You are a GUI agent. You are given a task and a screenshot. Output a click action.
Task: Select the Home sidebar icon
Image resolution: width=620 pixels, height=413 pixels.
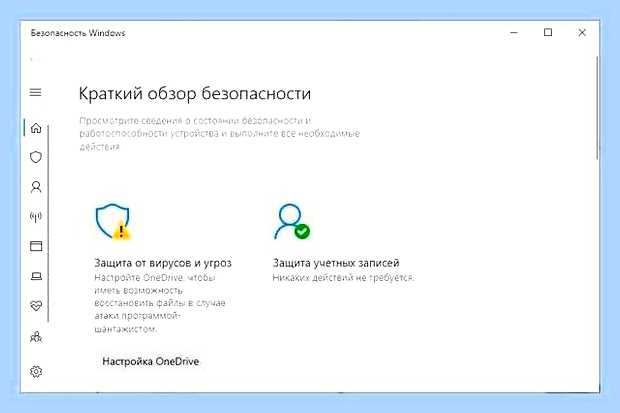pos(36,128)
